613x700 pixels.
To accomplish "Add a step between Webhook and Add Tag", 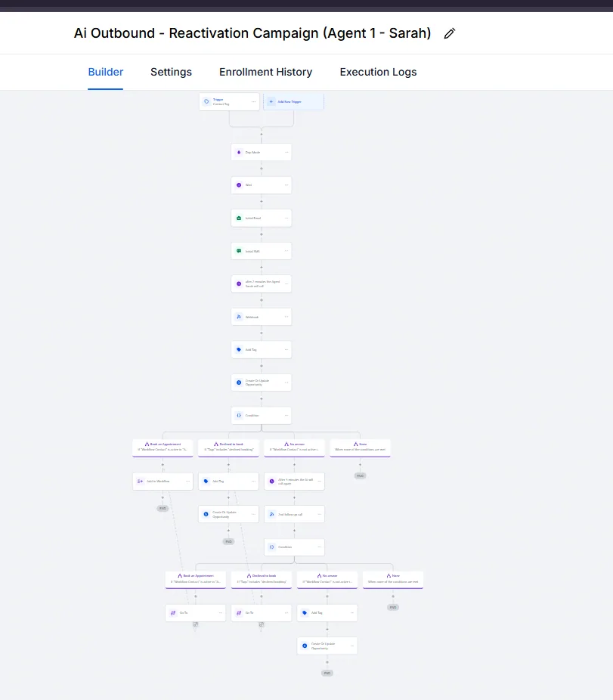I will [262, 333].
